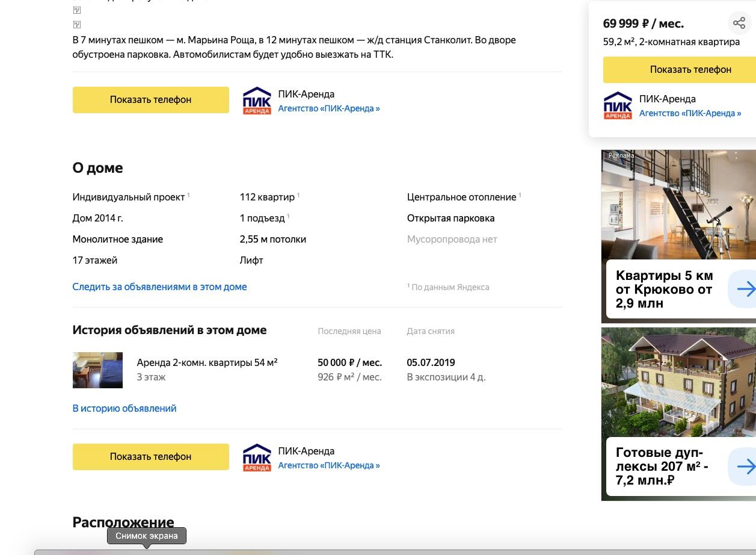Image resolution: width=756 pixels, height=555 pixels.
Task: Open the Агентство «ПИК-Аренда» link in the sidebar
Action: point(690,113)
